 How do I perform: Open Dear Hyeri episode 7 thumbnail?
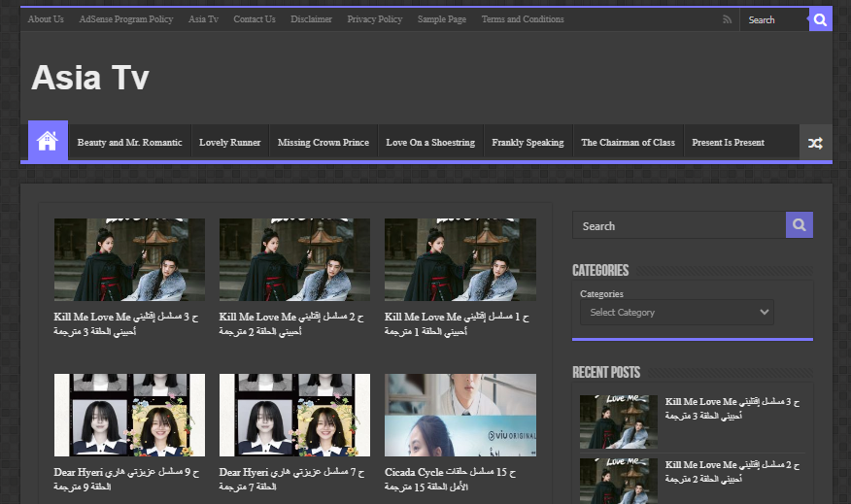pyautogui.click(x=294, y=415)
